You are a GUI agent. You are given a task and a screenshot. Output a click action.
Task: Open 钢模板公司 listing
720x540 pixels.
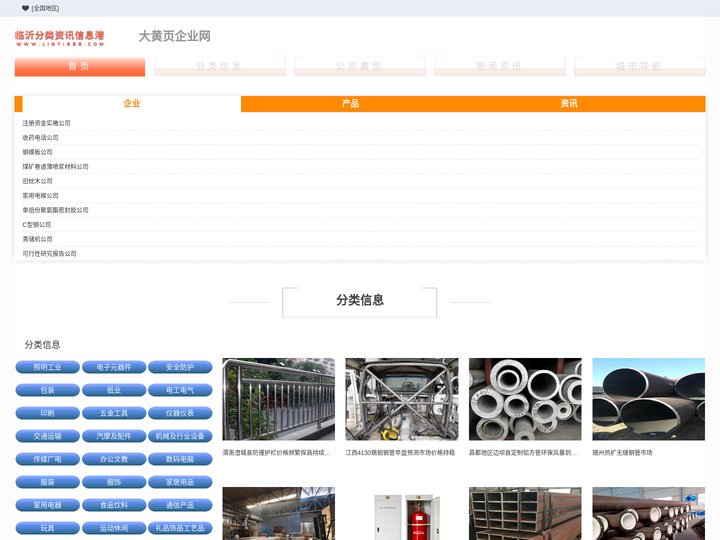point(38,152)
